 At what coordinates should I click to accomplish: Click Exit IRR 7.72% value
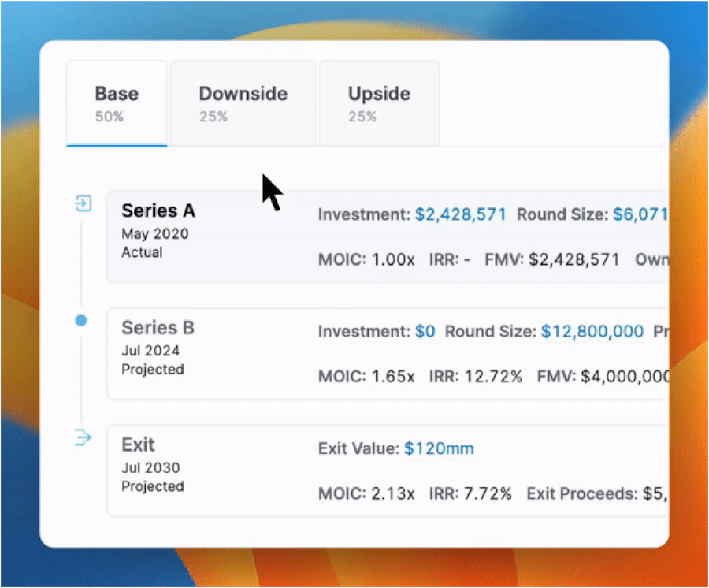click(488, 494)
